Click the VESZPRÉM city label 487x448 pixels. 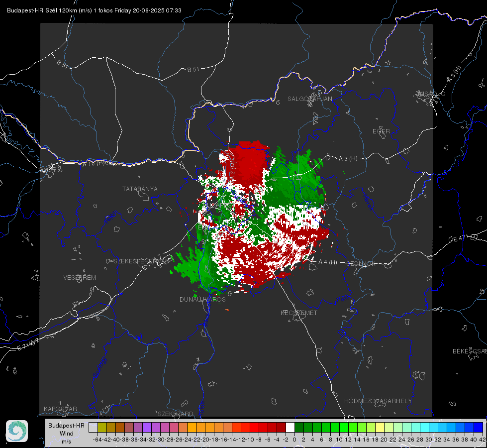[x=80, y=278]
